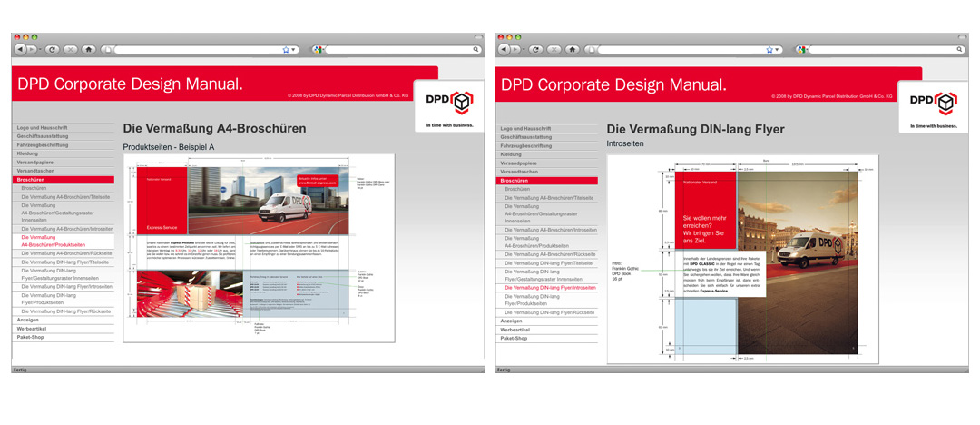Click page icon beside DIN-lang Flyer address bar
Image resolution: width=980 pixels, height=425 pixels.
(592, 49)
